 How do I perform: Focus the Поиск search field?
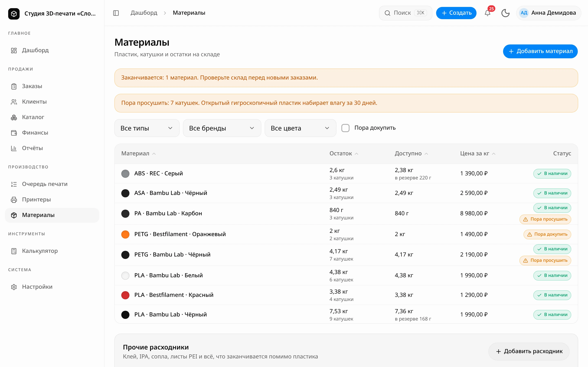tap(405, 13)
